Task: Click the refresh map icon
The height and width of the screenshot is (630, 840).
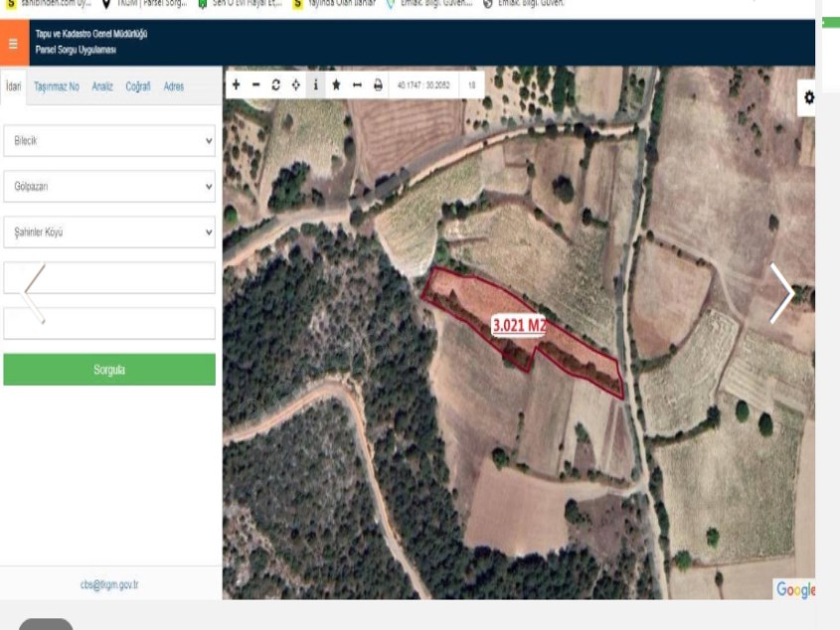Action: pos(276,85)
